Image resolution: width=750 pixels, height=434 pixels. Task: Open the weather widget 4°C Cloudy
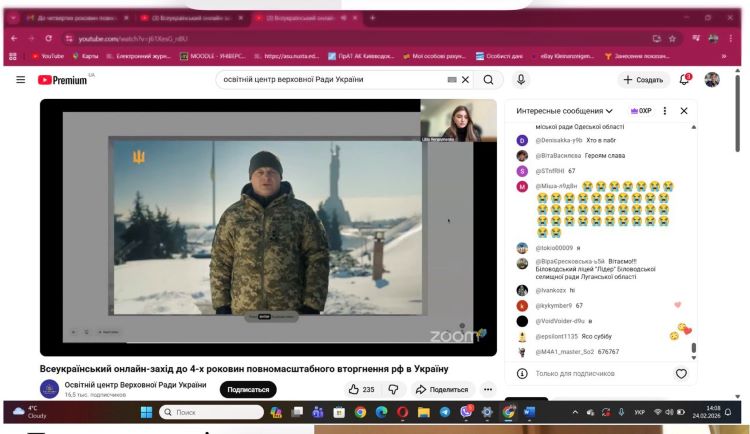click(x=30, y=412)
